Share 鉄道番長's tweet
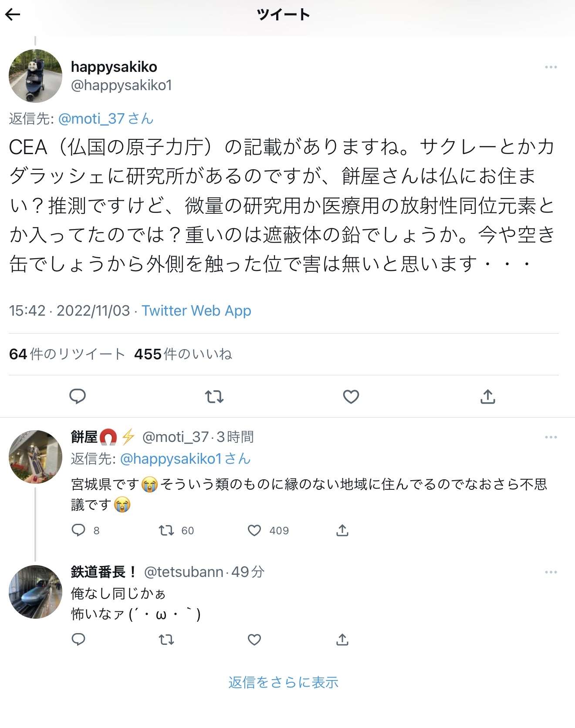 point(342,639)
